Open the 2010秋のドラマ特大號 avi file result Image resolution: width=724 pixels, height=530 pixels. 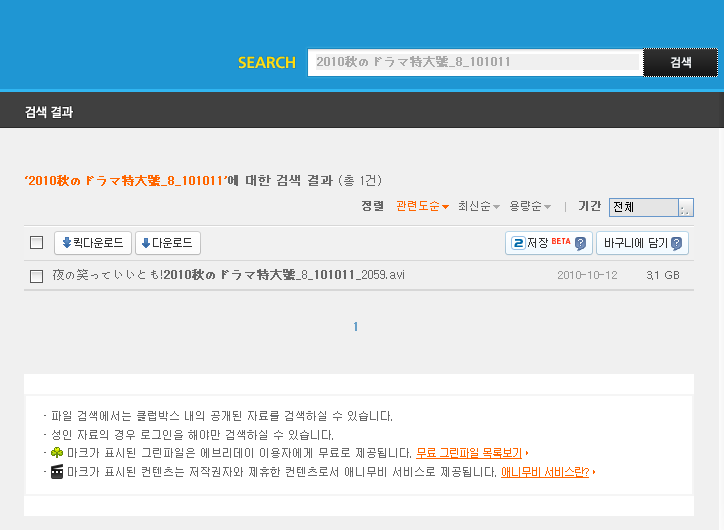tap(228, 275)
